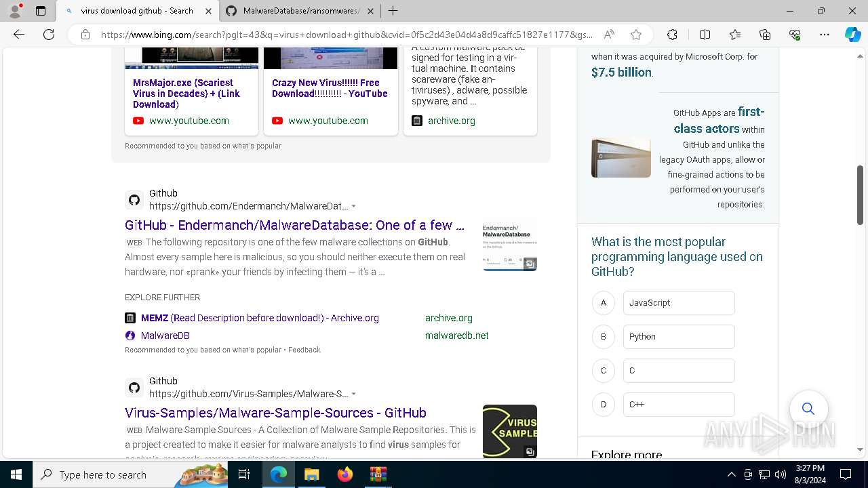868x488 pixels.
Task: Click GitHub favicon of Virus-Samples result
Action: [x=134, y=388]
